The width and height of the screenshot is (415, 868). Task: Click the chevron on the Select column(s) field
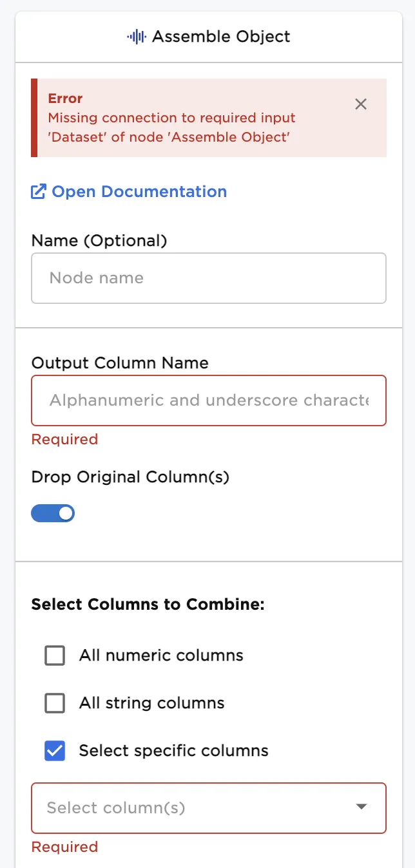click(362, 807)
